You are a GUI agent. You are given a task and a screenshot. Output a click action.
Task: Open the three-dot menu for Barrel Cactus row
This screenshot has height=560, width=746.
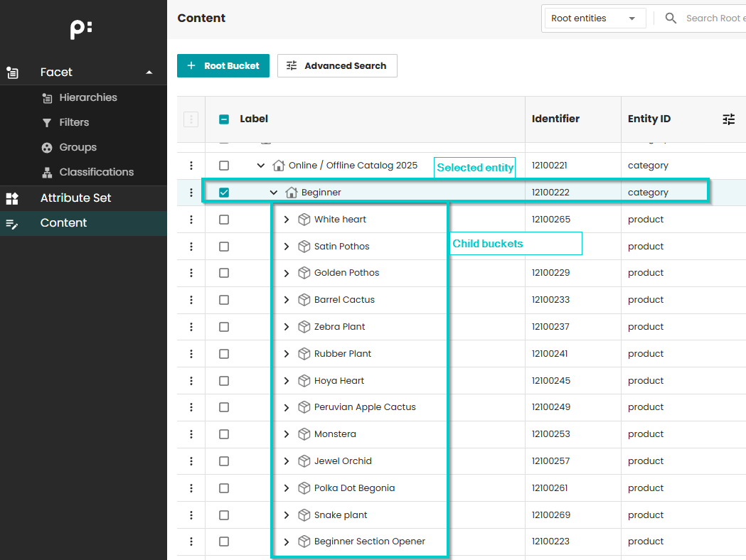point(191,300)
